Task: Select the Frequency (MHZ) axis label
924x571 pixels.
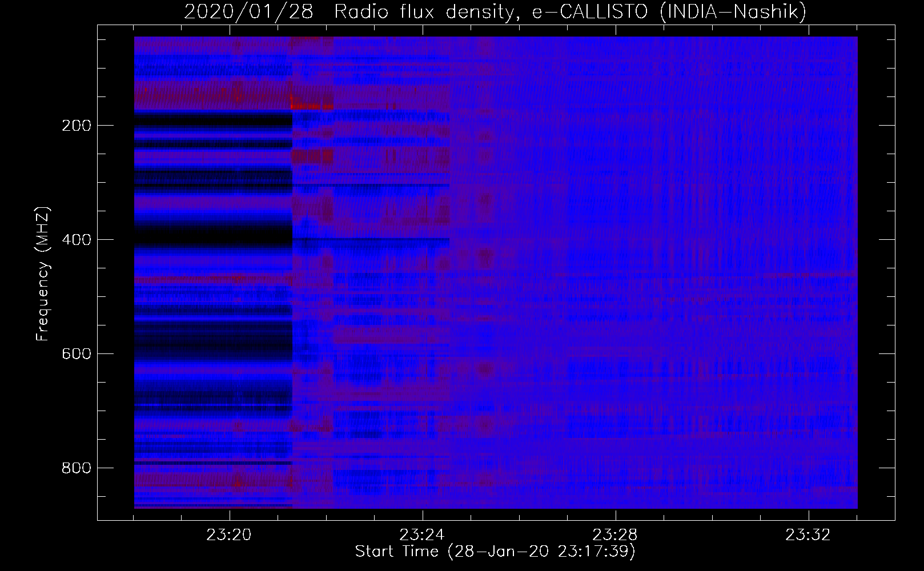Action: pyautogui.click(x=43, y=274)
